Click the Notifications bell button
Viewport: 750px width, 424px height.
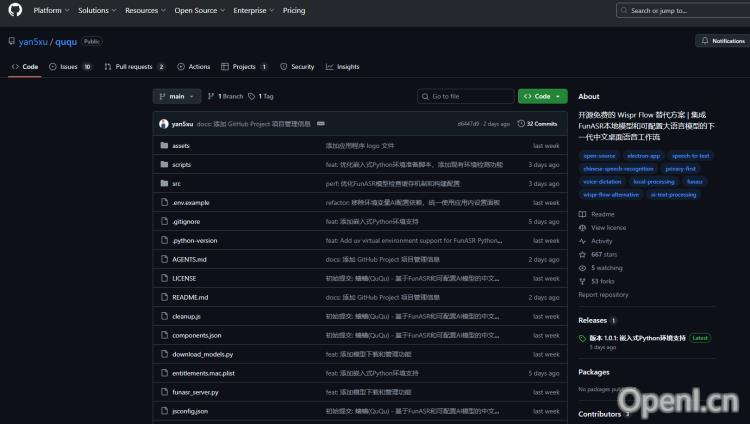(721, 41)
